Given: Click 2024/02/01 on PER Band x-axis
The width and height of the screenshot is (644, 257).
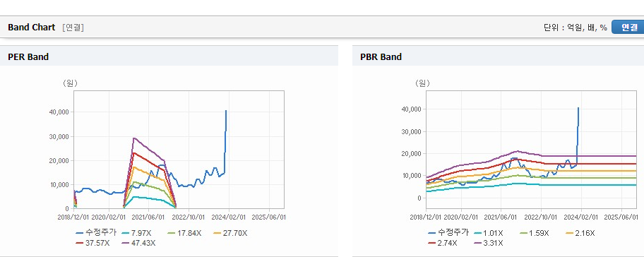Looking at the screenshot, I should [x=229, y=217].
